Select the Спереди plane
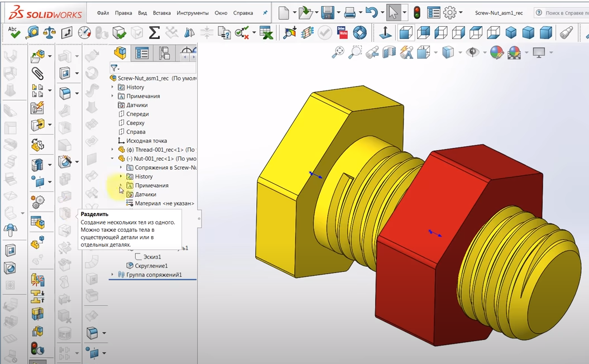589x364 pixels. click(x=137, y=114)
